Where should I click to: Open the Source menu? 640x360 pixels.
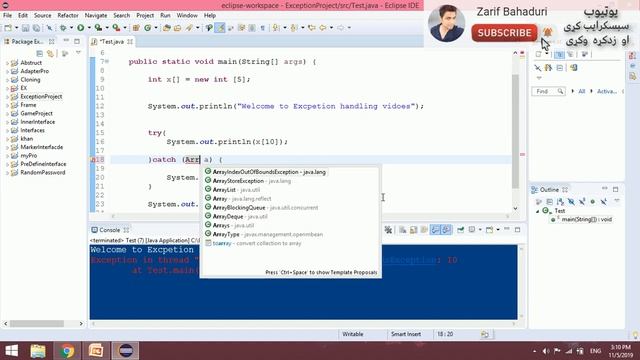point(42,16)
